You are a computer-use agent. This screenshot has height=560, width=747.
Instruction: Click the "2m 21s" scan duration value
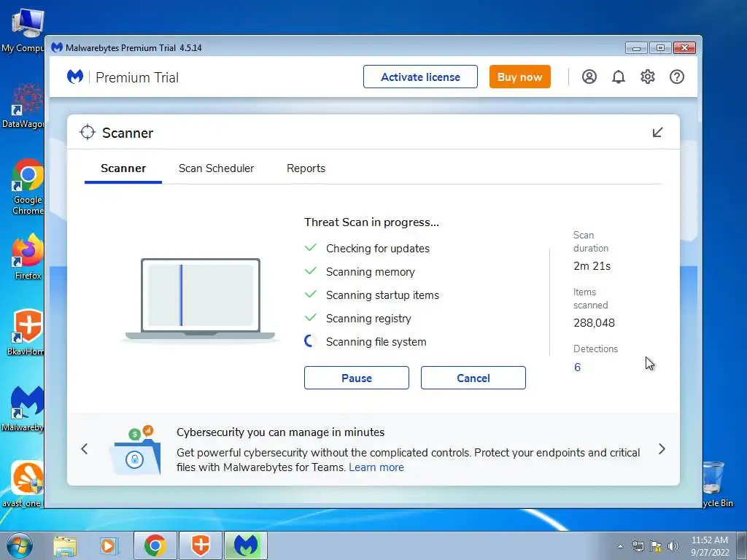[x=592, y=266]
